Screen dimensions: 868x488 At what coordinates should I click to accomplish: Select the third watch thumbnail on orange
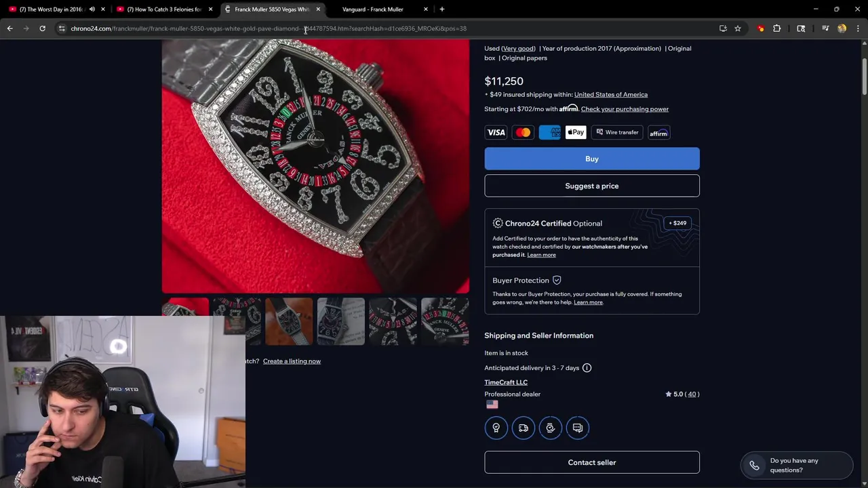(289, 321)
